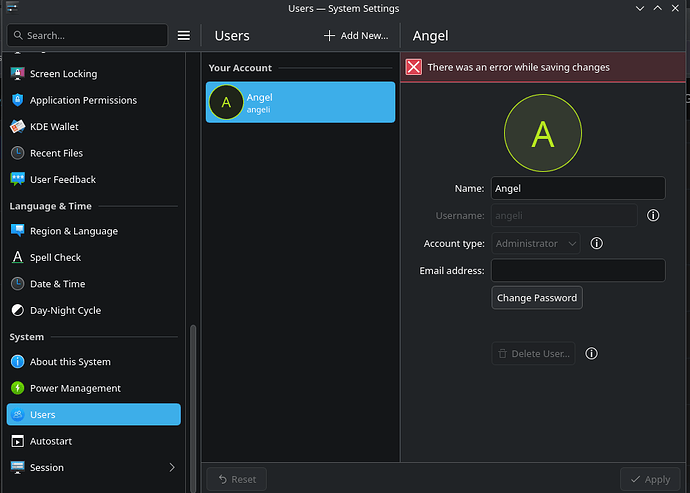Show info next to Username field
This screenshot has height=493, width=690.
click(653, 215)
